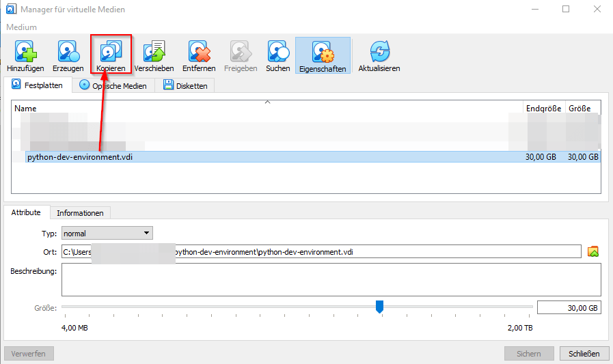Toggle the Eigenschaften properties panel
This screenshot has width=613, height=364.
coord(323,54)
